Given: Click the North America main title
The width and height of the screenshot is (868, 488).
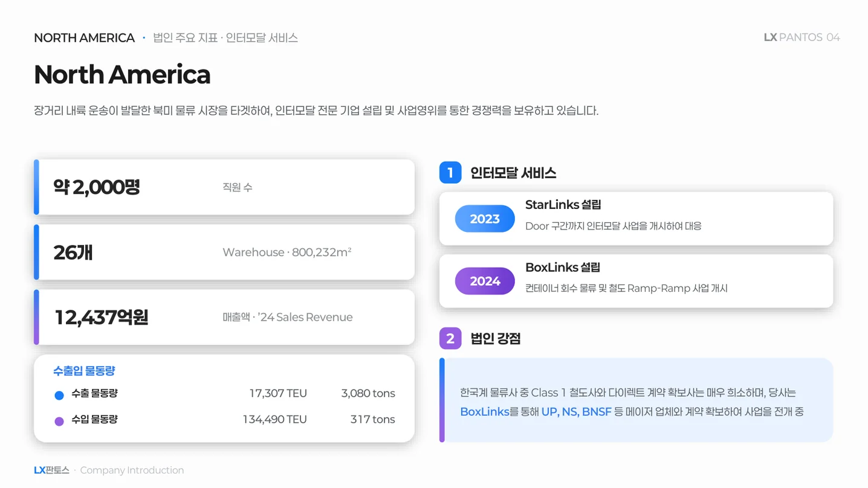Looking at the screenshot, I should (x=122, y=74).
